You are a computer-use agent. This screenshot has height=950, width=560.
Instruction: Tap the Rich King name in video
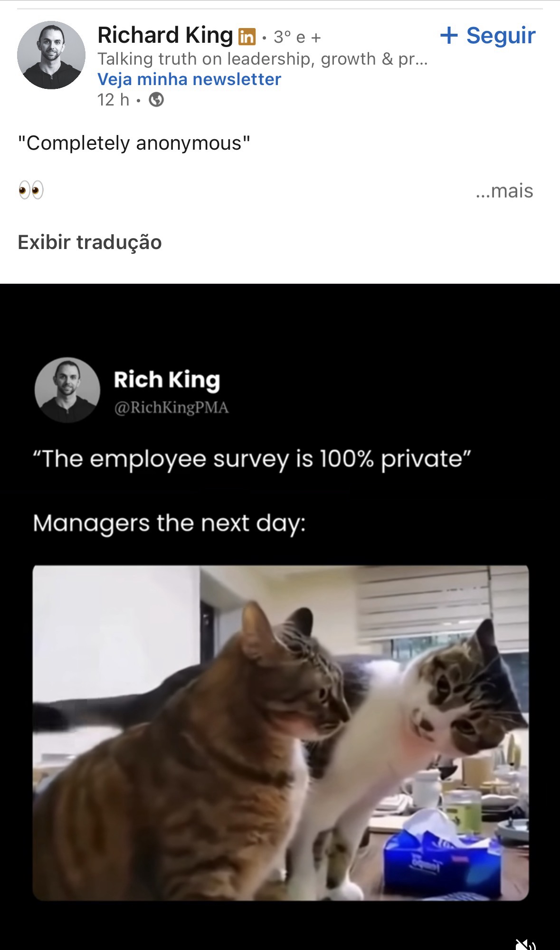pos(167,380)
